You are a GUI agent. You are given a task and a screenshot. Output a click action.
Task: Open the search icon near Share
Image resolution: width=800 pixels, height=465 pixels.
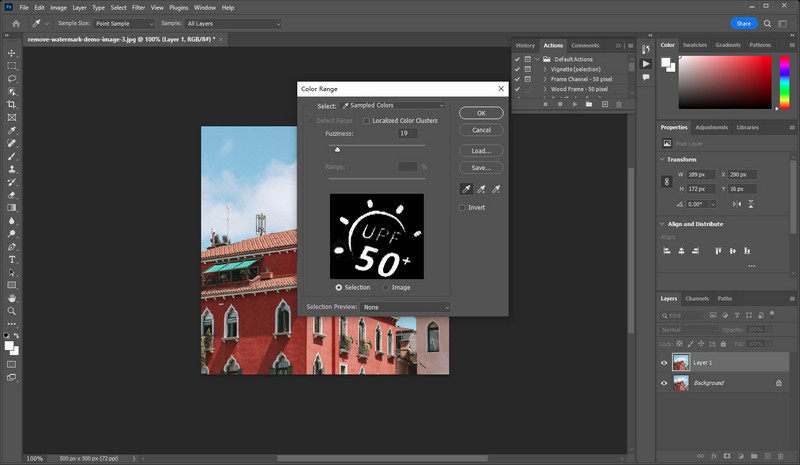click(767, 23)
